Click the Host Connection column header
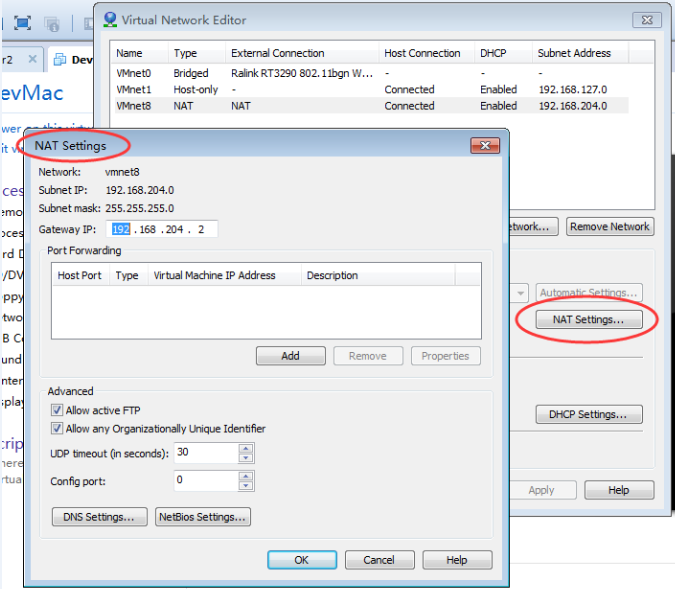 click(427, 53)
